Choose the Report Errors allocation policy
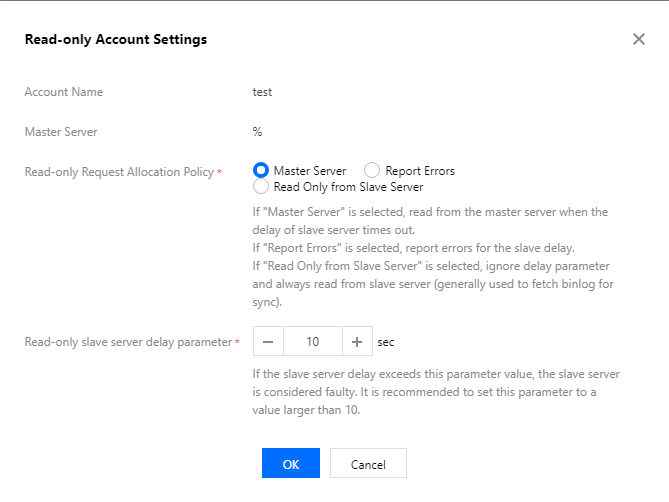Screen dimensions: 669x502 (372, 171)
